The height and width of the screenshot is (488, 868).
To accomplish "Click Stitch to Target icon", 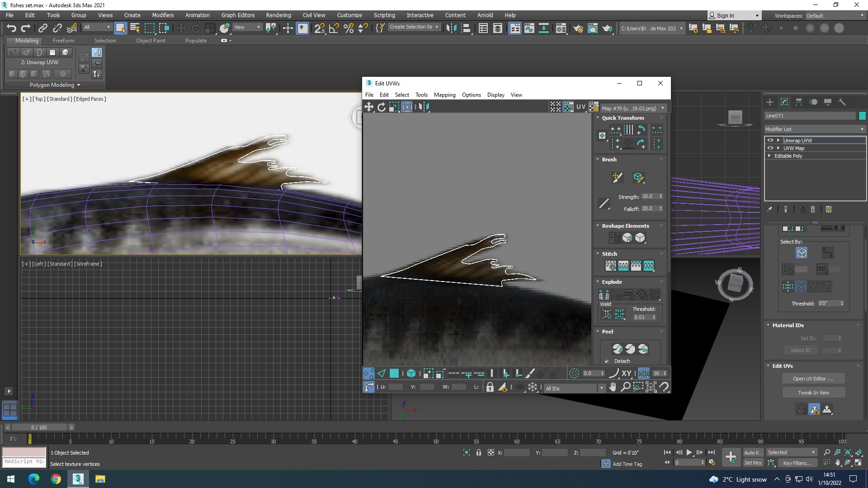I will click(x=611, y=266).
